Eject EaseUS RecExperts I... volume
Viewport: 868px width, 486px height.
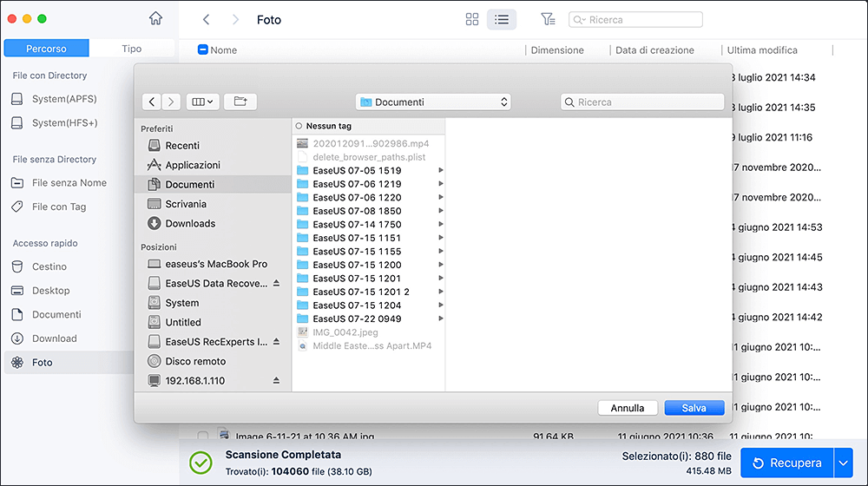(x=276, y=342)
